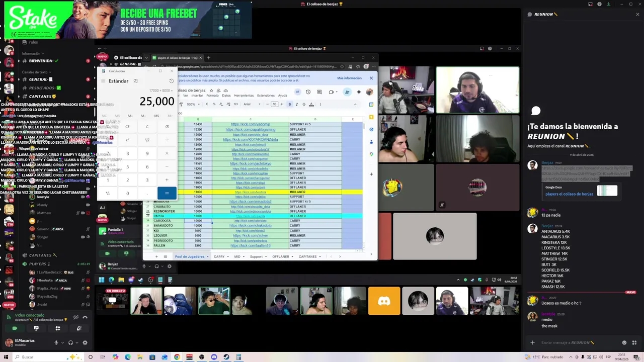Click the calculator divide key

[167, 140]
